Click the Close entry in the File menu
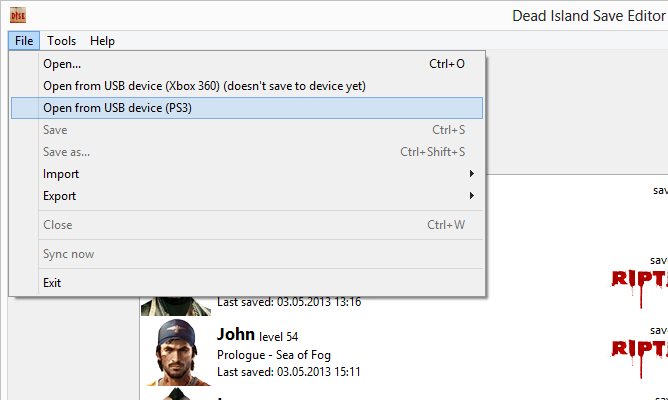This screenshot has height=400, width=668. pos(58,225)
